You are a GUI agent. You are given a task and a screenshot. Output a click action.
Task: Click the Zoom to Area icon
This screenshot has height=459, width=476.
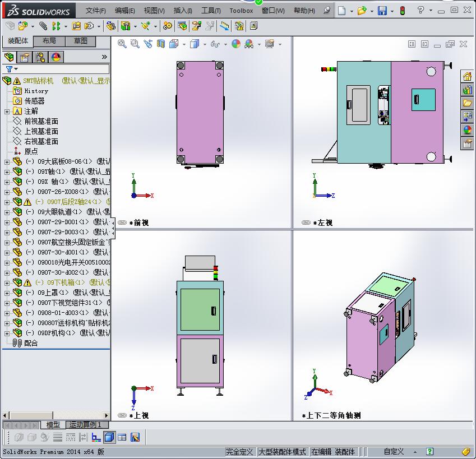pos(135,44)
